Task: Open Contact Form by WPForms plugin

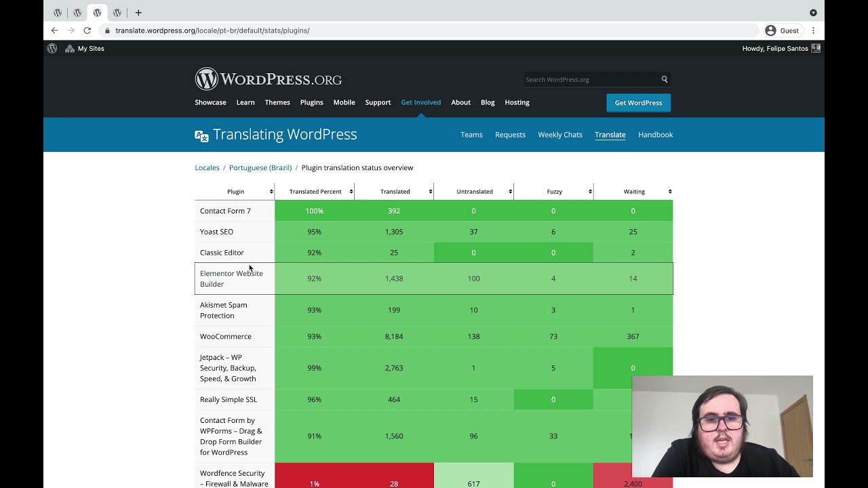Action: 231,436
